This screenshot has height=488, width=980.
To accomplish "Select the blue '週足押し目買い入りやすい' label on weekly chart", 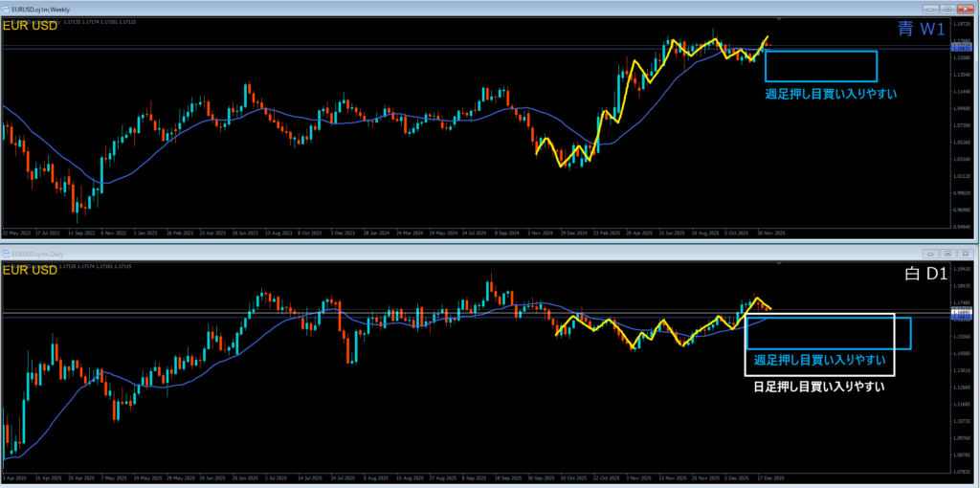I will tap(831, 95).
